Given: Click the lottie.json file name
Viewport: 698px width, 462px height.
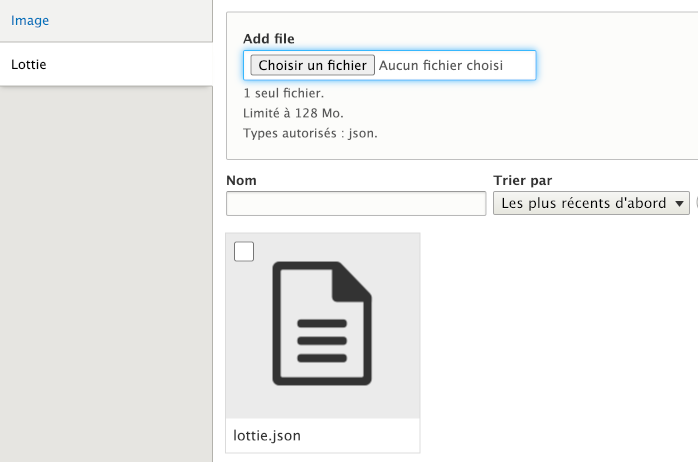Looking at the screenshot, I should (267, 435).
